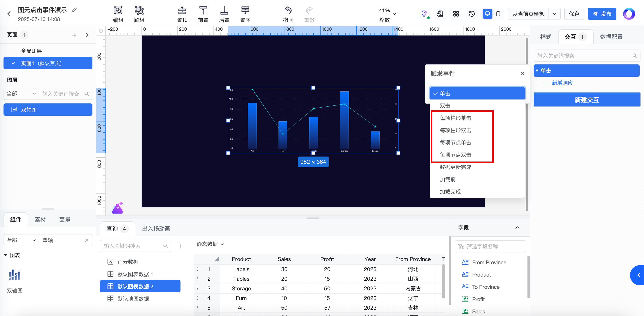Switch to mobile preview mode
The width and height of the screenshot is (644, 316).
(x=498, y=14)
